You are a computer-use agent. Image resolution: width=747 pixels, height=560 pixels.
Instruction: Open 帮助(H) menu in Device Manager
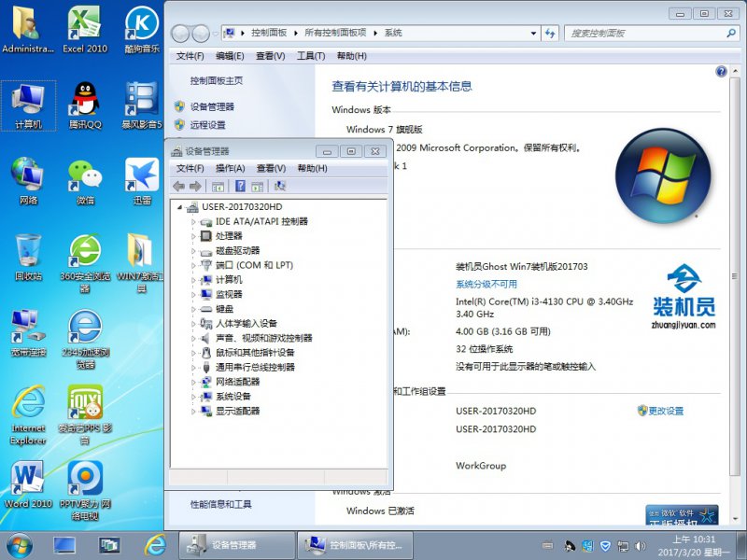(x=312, y=168)
